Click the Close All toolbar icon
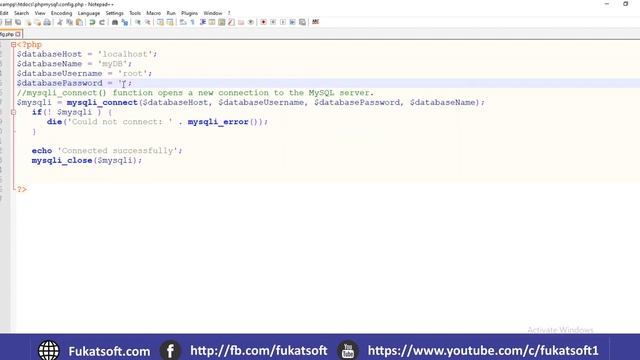Screen dimensions: 640x360 coord(38,22)
